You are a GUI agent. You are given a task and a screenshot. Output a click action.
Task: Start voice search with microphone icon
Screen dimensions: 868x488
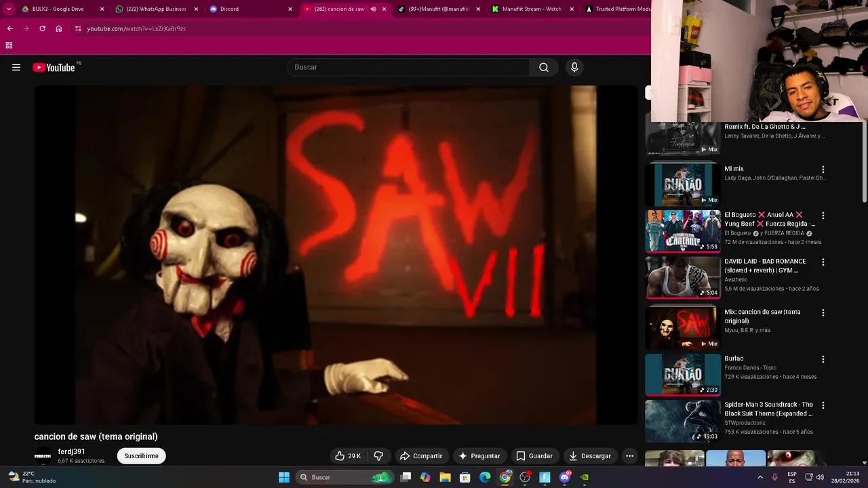tap(574, 67)
